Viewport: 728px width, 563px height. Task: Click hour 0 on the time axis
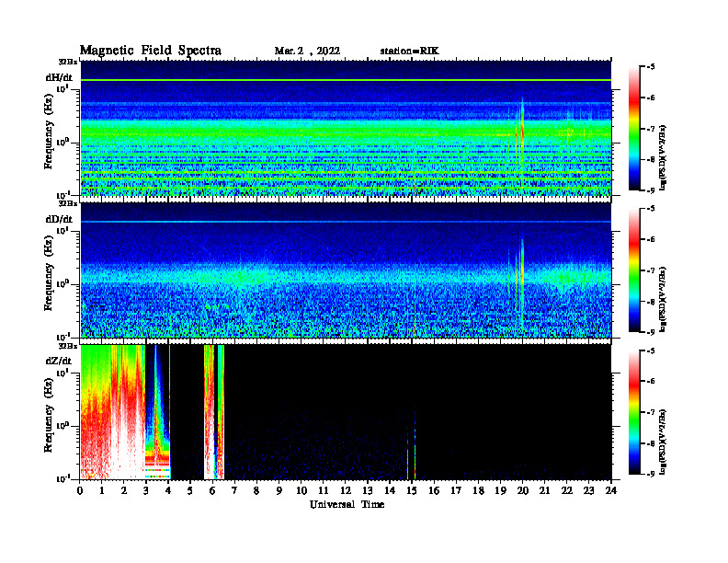pyautogui.click(x=80, y=490)
